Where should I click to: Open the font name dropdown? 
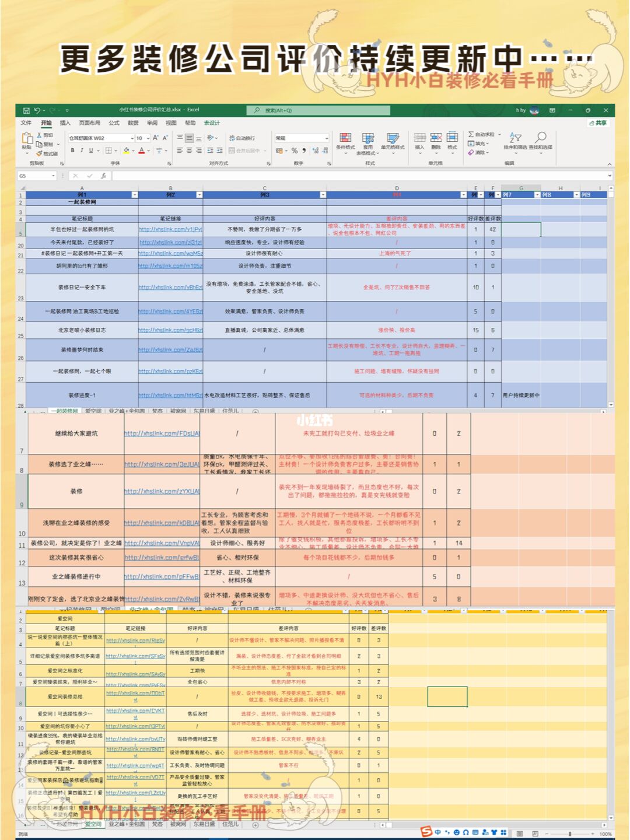[132, 138]
